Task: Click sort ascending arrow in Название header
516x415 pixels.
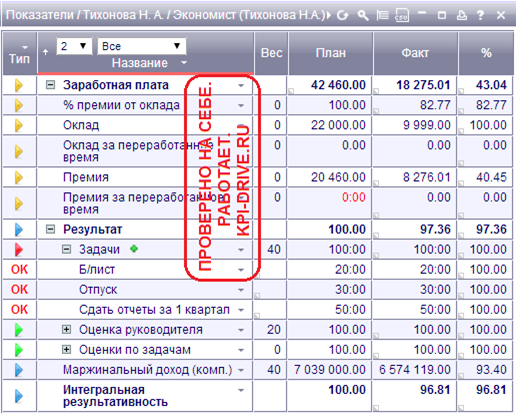Action: [x=46, y=52]
